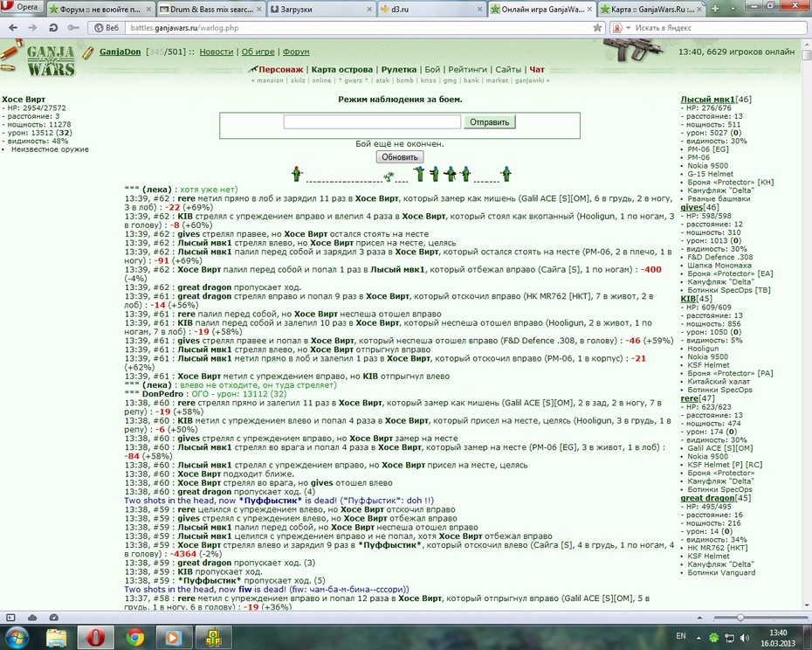Click the bank shortcut link
This screenshot has width=812, height=650.
pos(471,80)
